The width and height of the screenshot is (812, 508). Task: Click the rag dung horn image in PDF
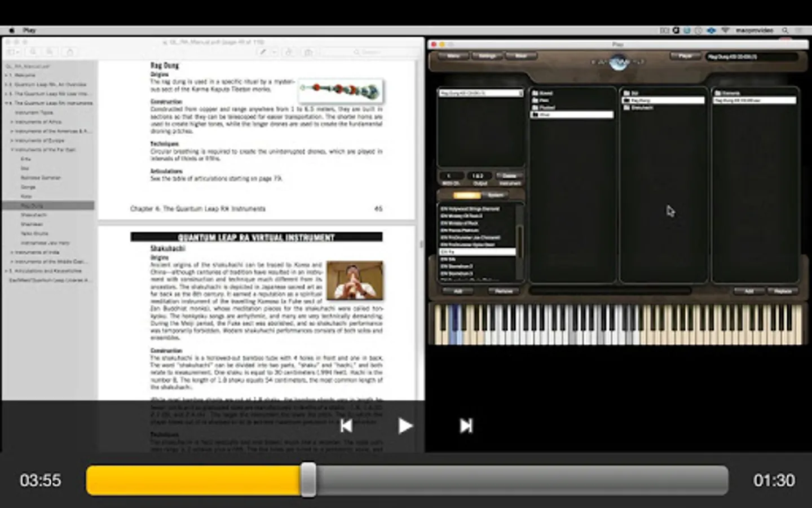point(340,90)
